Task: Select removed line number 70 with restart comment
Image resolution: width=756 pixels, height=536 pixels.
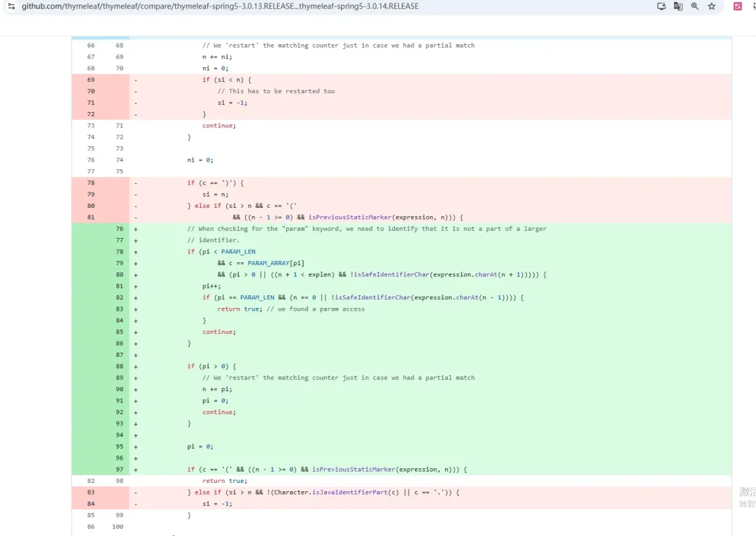Action: point(90,91)
